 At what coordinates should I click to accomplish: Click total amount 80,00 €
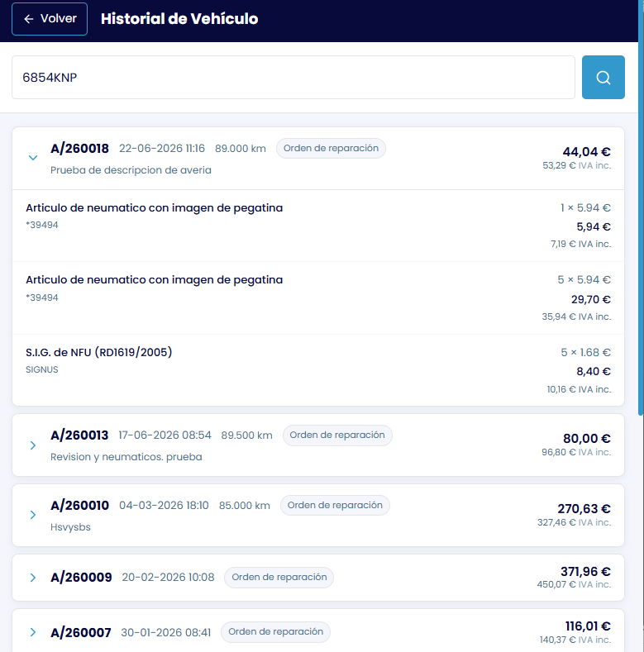tap(587, 439)
